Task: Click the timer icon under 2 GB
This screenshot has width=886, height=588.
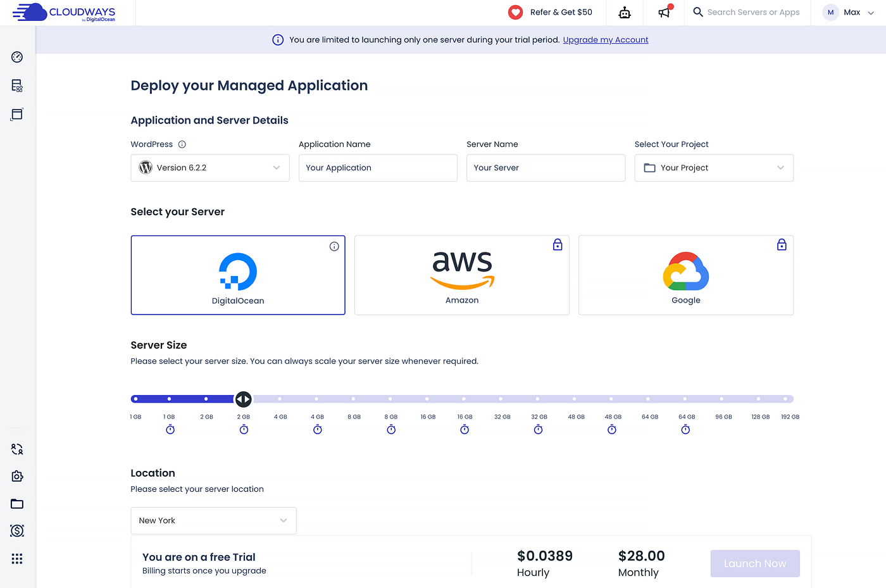Action: [x=244, y=429]
